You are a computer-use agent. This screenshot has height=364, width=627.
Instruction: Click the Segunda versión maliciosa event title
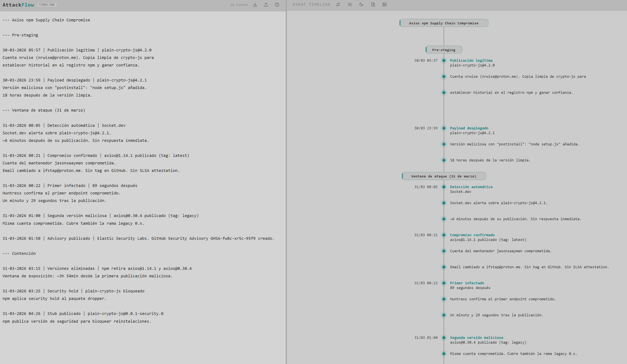click(476, 338)
